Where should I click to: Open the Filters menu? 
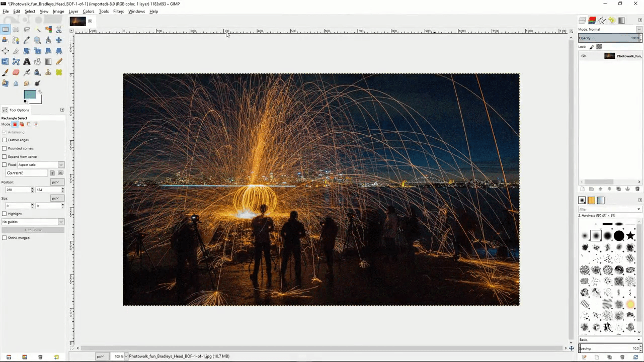(x=118, y=11)
